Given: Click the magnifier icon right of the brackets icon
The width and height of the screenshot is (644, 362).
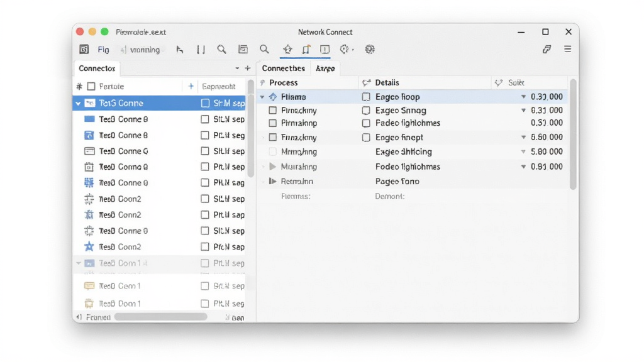Looking at the screenshot, I should (x=222, y=49).
